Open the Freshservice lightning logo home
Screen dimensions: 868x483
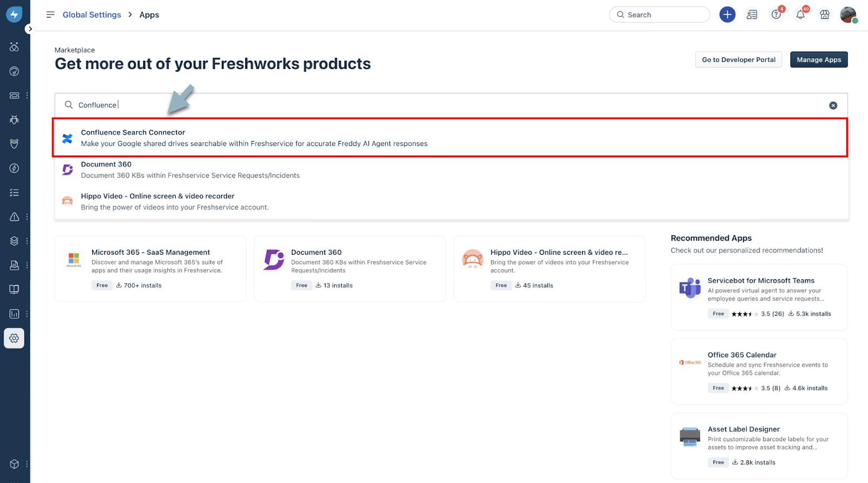coord(14,15)
